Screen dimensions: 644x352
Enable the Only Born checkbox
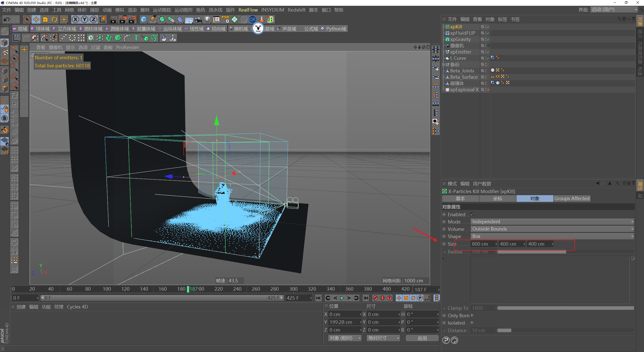472,315
